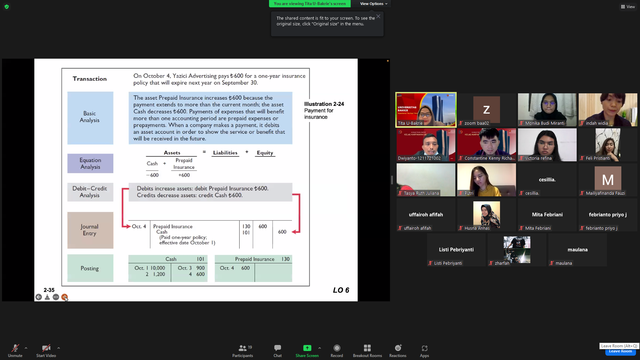Select febrianto priyo j participant tile
The image size is (640, 360).
tap(607, 215)
